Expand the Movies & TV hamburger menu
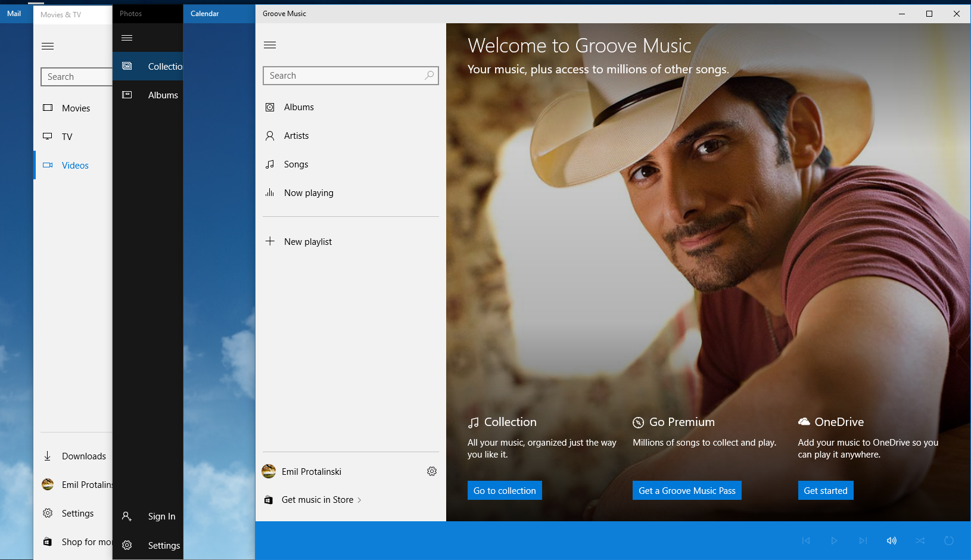Viewport: 971px width, 560px height. (48, 46)
